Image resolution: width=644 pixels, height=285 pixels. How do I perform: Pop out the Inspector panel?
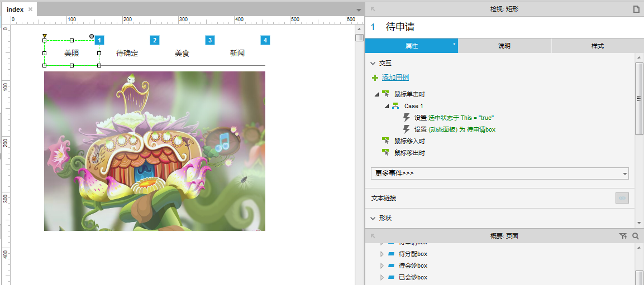[373, 9]
